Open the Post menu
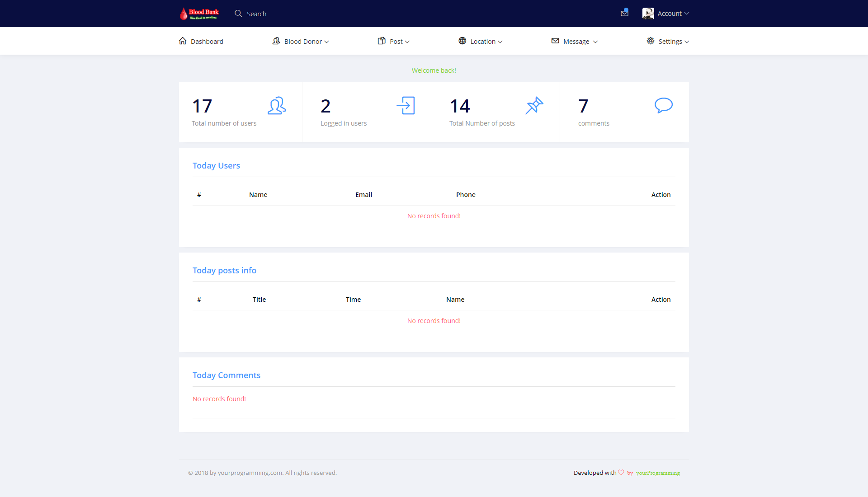Screen dimensions: 868x497 coord(396,42)
